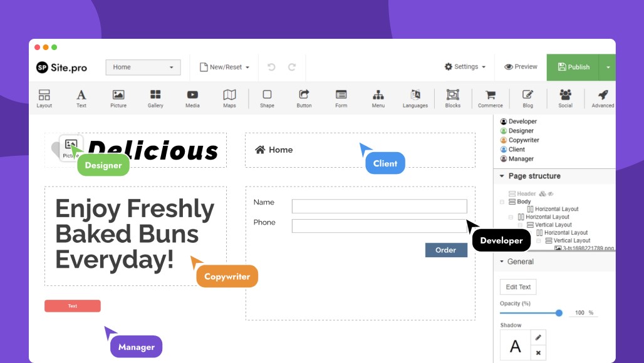Screen dimensions: 644x363
Task: Select the Layout tool
Action: [44, 98]
